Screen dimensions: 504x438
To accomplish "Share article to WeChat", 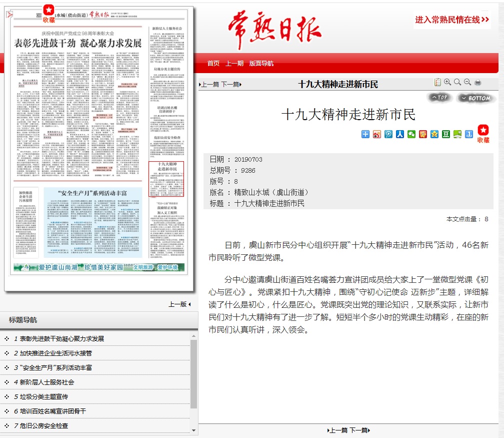I will [x=411, y=134].
